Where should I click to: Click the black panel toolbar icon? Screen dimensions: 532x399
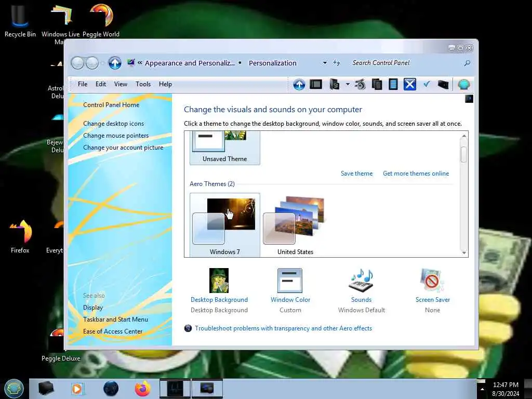[x=316, y=84]
